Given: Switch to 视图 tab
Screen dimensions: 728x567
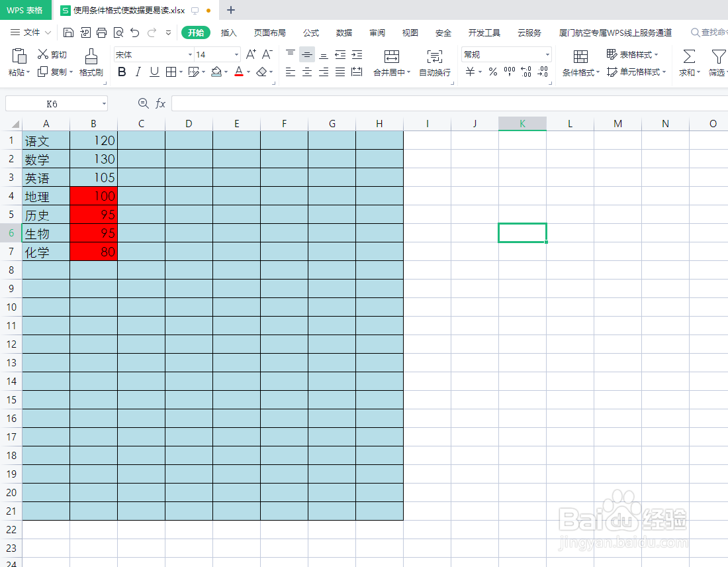Looking at the screenshot, I should pyautogui.click(x=410, y=32).
